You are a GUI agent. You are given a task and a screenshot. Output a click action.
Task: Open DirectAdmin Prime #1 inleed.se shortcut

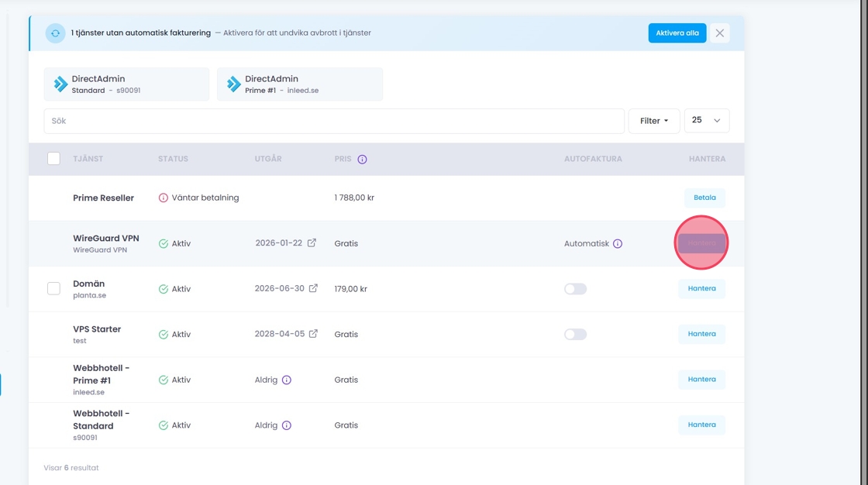click(300, 84)
